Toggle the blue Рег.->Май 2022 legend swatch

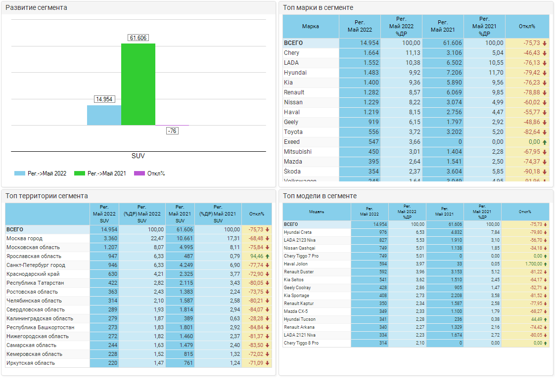(20, 174)
